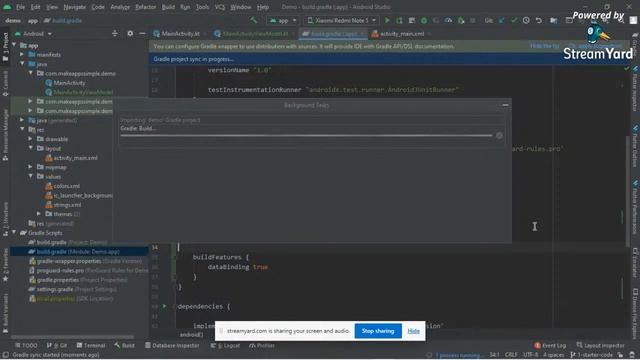Open the Navigate menu

75,7
